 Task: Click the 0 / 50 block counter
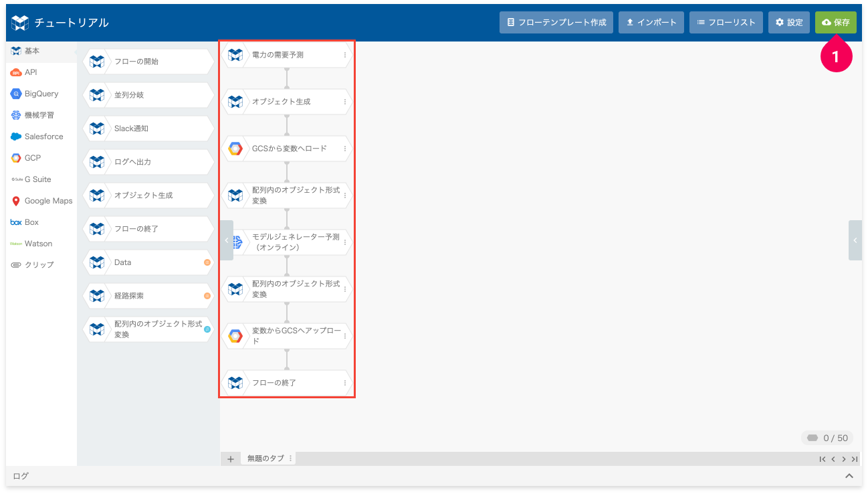tap(827, 438)
